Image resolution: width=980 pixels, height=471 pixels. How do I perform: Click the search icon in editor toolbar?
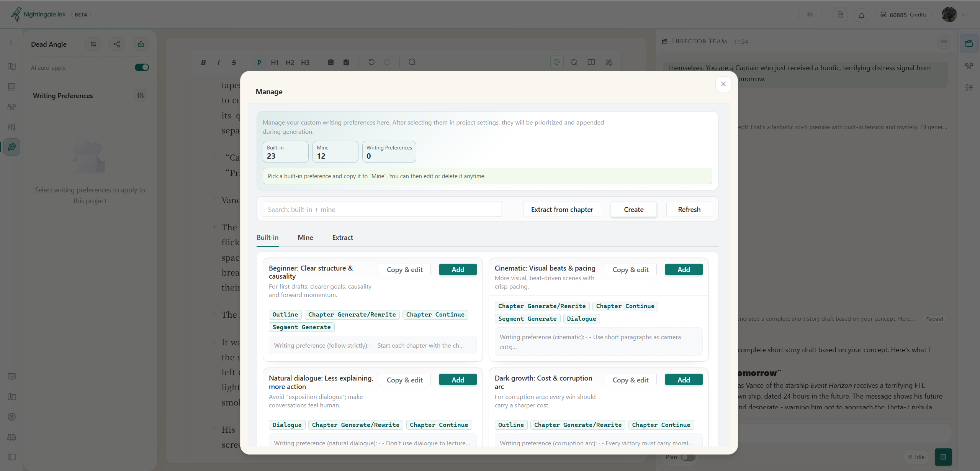(x=412, y=62)
